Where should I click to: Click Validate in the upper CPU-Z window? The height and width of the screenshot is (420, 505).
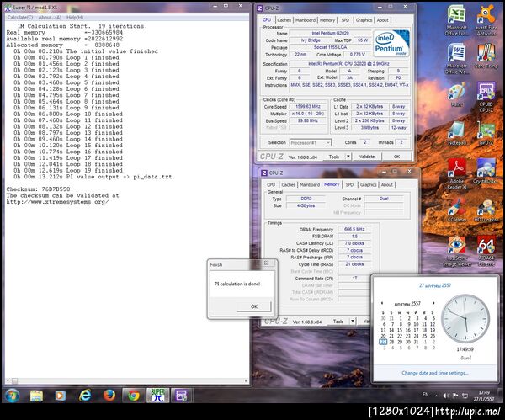pyautogui.click(x=367, y=157)
